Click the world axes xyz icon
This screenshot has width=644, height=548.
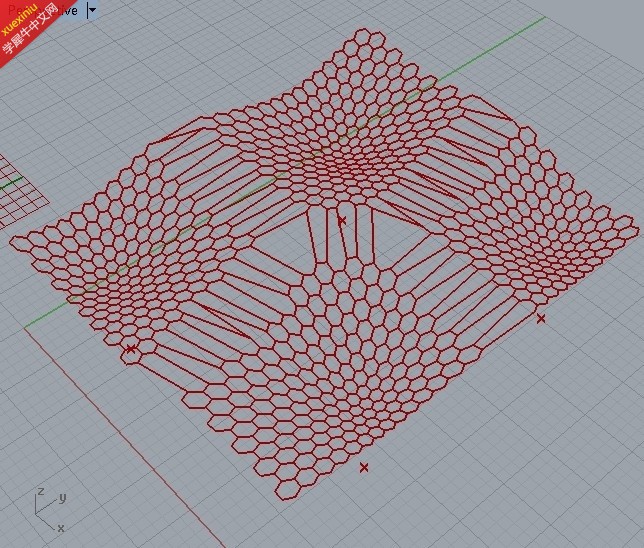point(50,509)
